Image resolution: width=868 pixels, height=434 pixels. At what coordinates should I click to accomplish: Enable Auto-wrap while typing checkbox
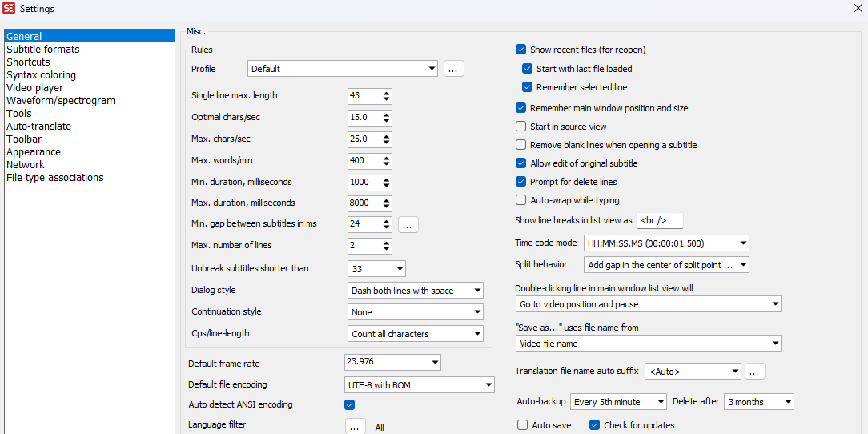(x=521, y=200)
